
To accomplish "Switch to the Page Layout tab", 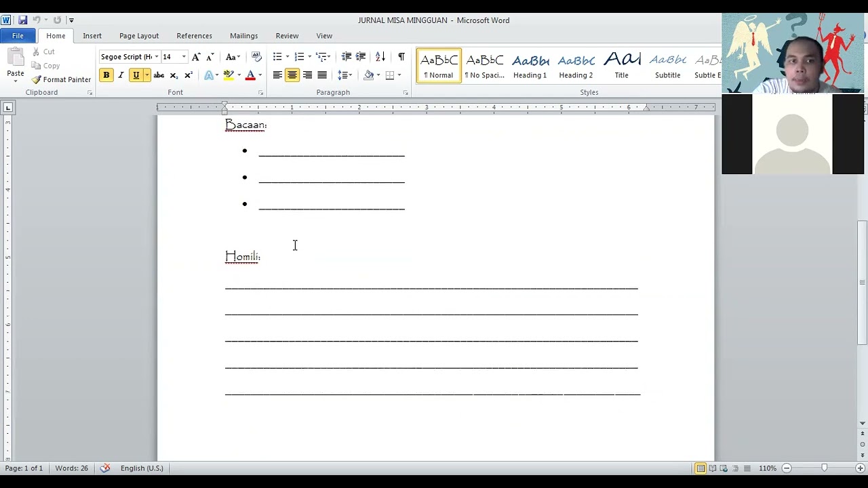I will pos(139,36).
